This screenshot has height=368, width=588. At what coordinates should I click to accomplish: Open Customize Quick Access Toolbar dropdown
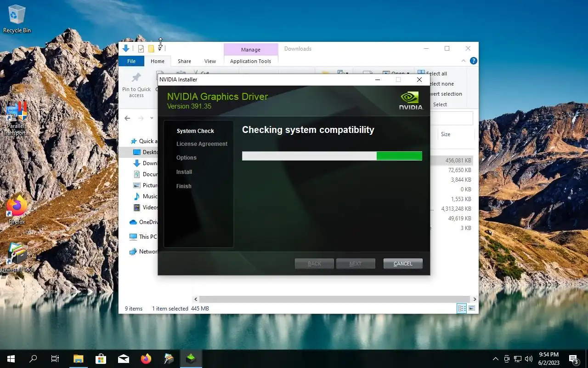[160, 49]
